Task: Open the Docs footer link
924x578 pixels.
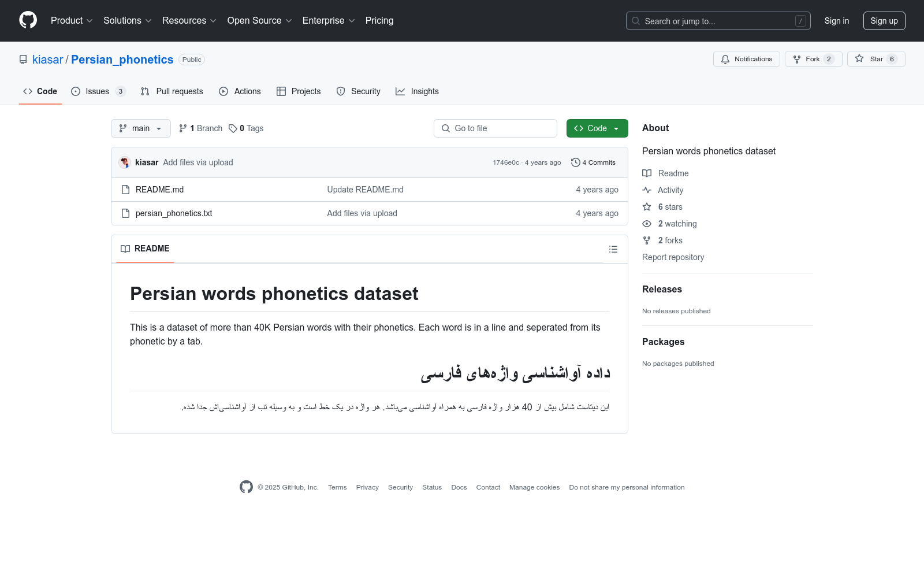Action: 459,487
